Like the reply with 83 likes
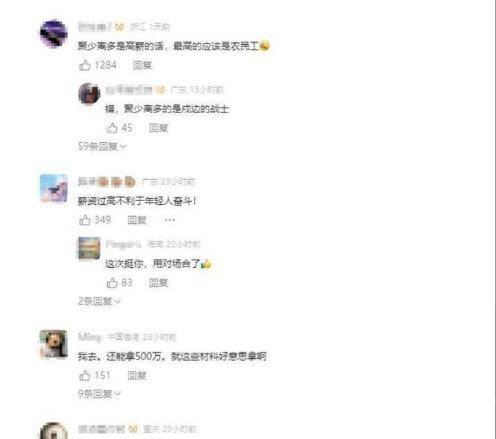The width and height of the screenshot is (496, 439). [112, 283]
